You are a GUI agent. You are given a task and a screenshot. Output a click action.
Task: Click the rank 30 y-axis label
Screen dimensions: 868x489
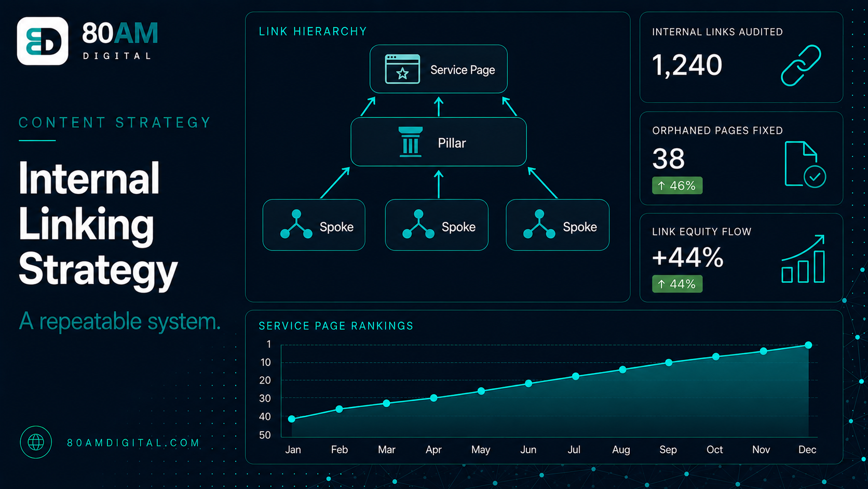click(265, 399)
